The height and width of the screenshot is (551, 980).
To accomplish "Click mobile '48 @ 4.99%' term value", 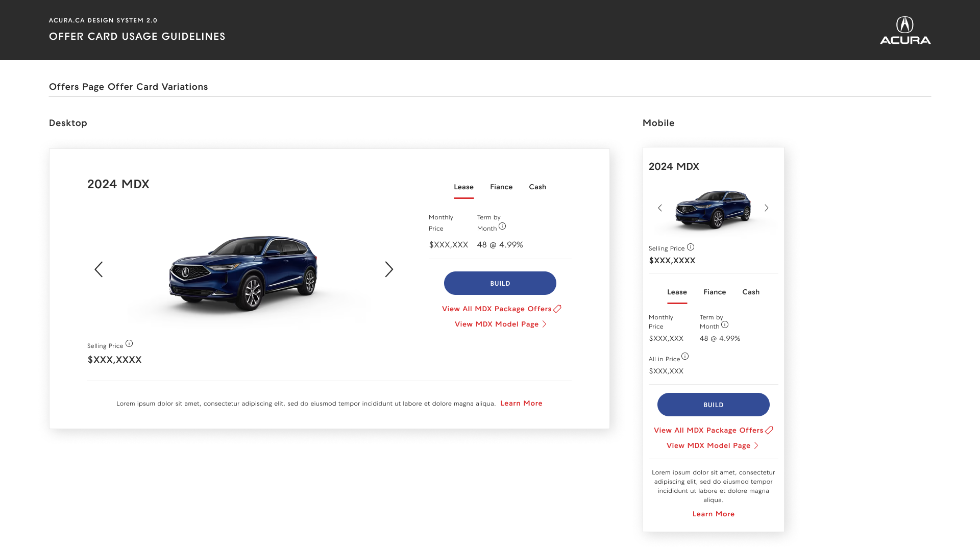I will (x=720, y=338).
